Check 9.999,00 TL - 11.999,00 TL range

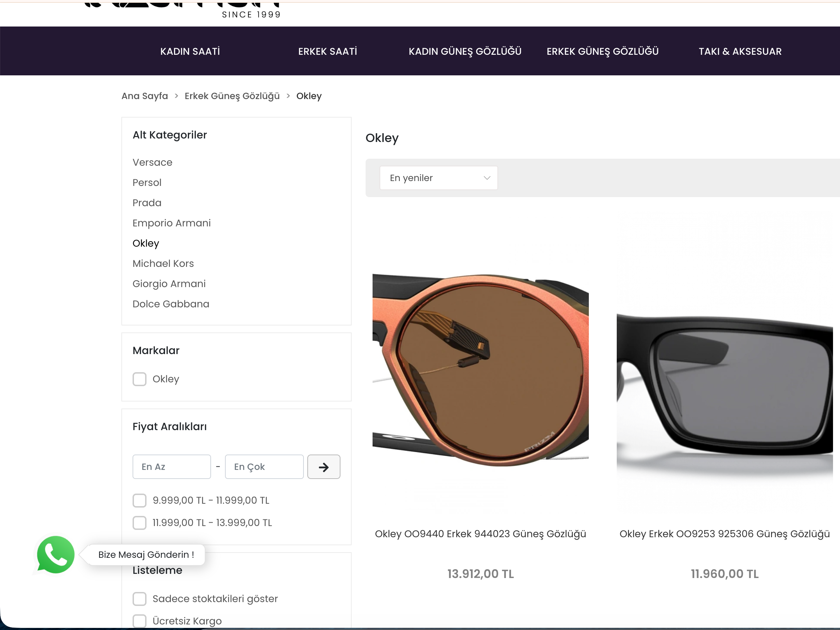coord(140,501)
